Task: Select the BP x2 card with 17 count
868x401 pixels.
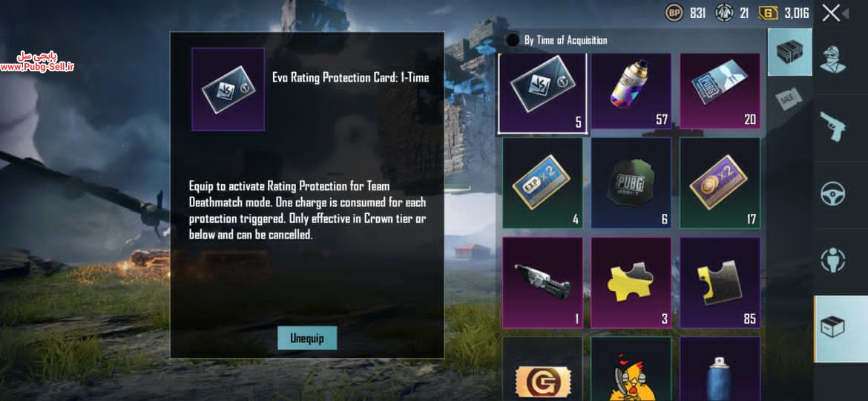Action: point(720,183)
